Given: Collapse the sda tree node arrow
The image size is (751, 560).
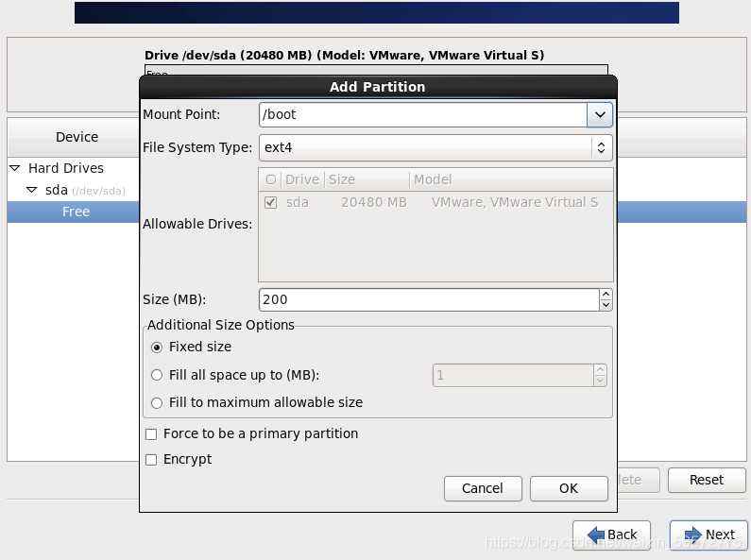Looking at the screenshot, I should click(31, 190).
